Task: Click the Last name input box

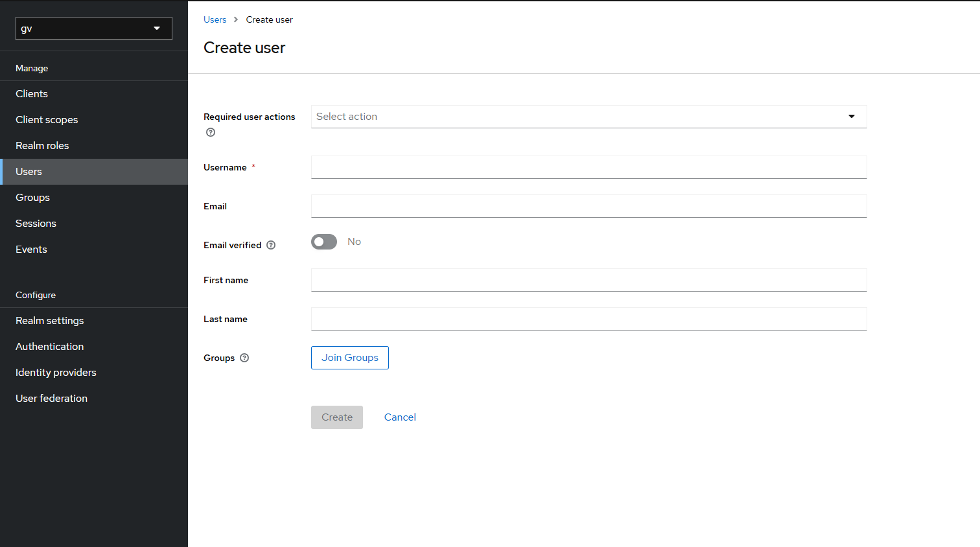Action: click(589, 319)
